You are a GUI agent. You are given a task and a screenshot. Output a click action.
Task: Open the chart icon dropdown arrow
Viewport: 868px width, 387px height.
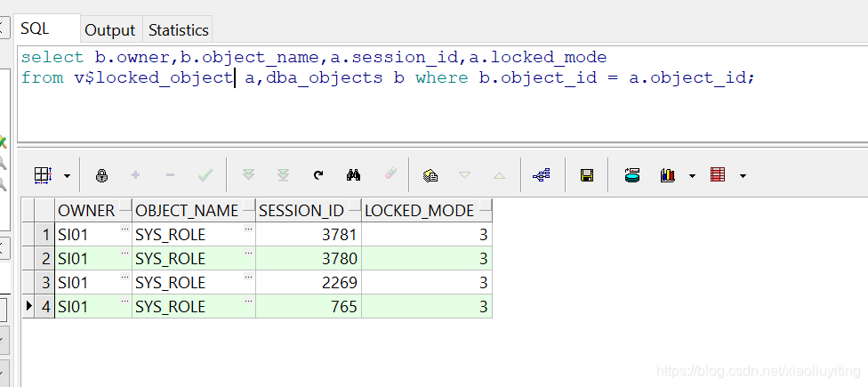tap(692, 176)
